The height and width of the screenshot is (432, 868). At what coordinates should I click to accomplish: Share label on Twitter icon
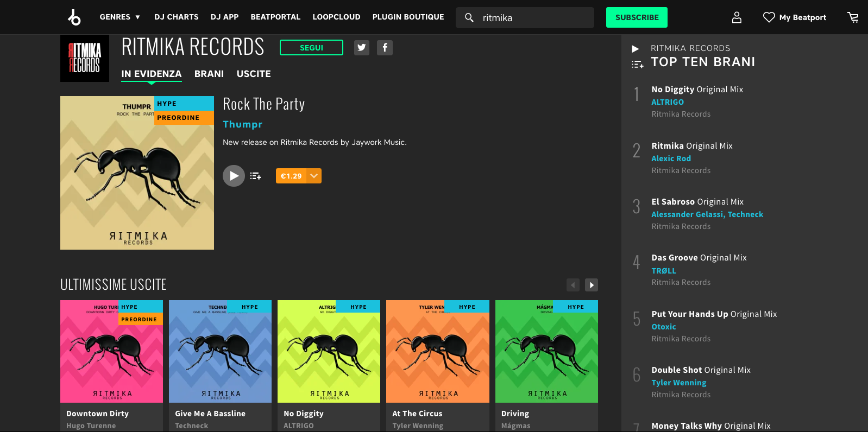pyautogui.click(x=362, y=48)
